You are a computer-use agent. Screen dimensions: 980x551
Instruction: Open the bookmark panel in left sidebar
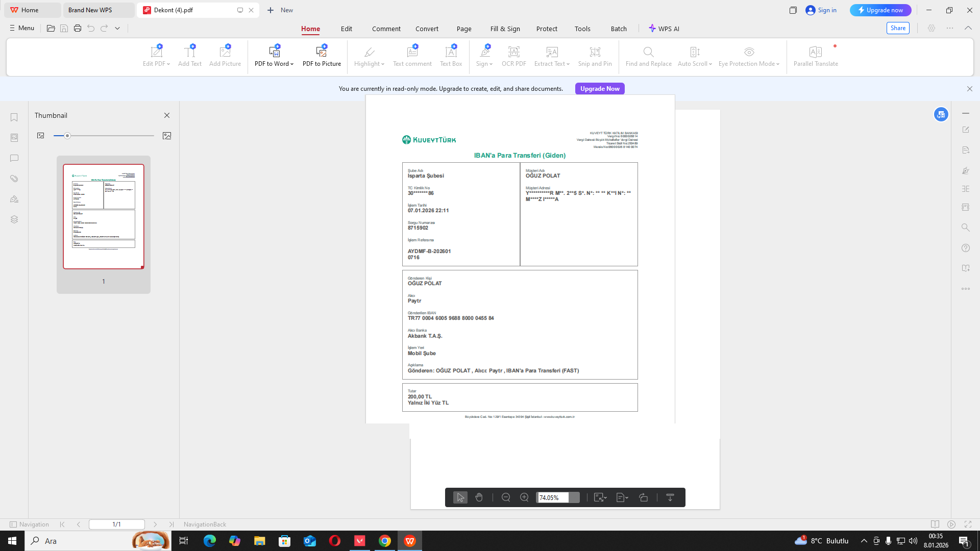[14, 117]
